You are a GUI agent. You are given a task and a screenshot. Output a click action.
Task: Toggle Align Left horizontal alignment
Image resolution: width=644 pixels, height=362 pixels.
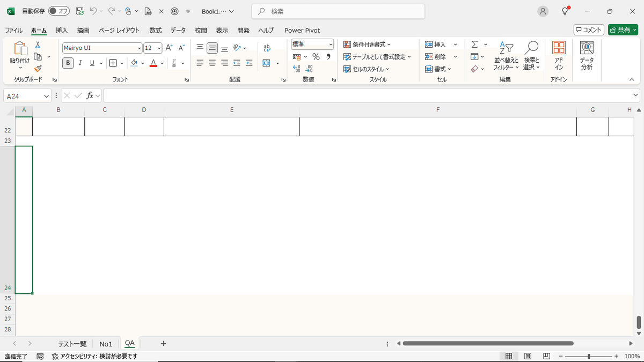point(200,63)
